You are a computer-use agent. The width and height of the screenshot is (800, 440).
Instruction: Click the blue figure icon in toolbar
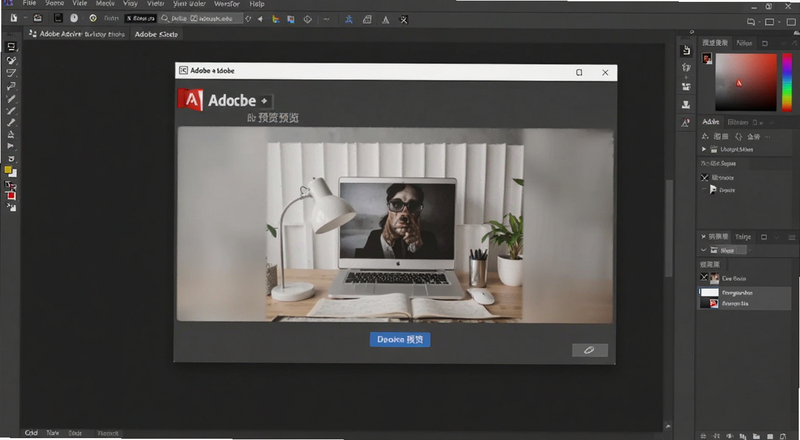349,19
